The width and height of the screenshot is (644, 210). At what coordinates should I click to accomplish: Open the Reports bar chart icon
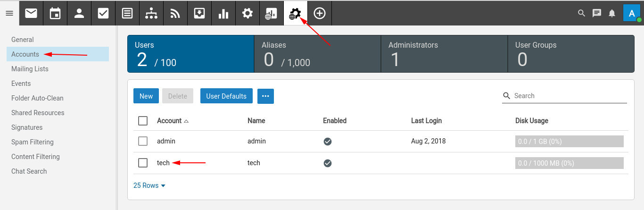click(223, 13)
